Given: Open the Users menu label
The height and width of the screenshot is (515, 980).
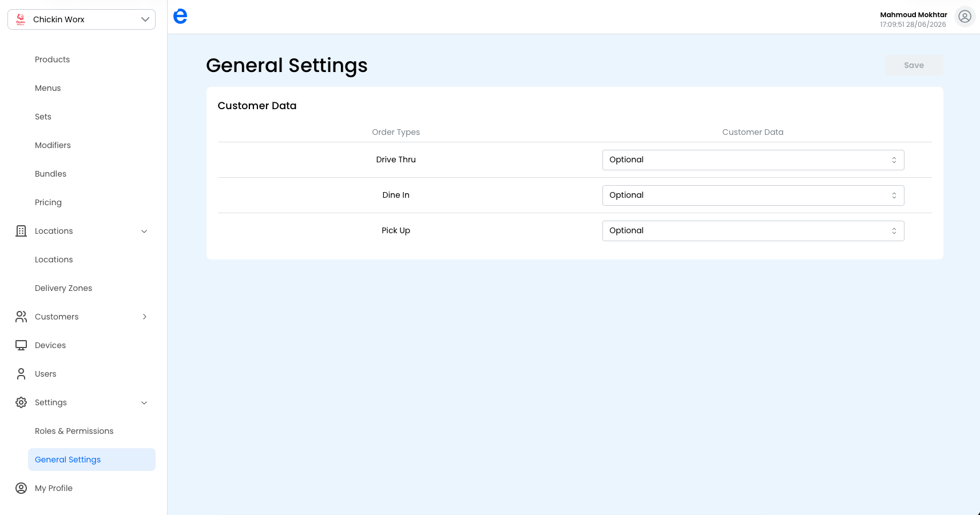Looking at the screenshot, I should click(45, 374).
